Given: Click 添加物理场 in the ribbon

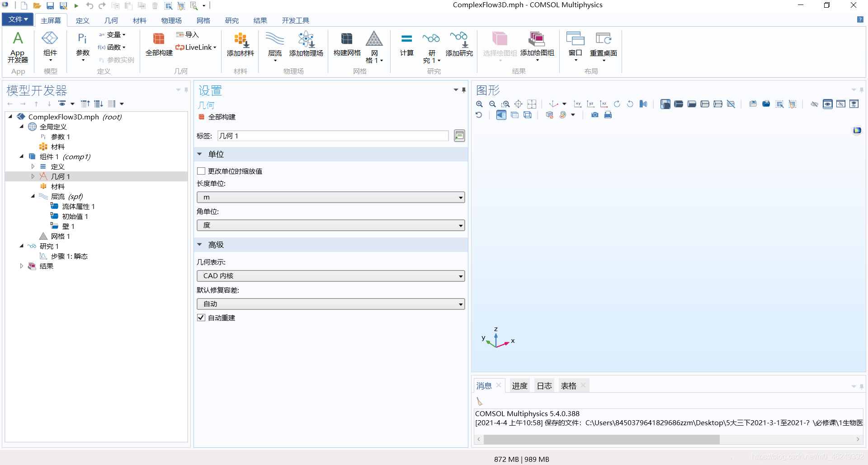Looking at the screenshot, I should click(x=306, y=44).
